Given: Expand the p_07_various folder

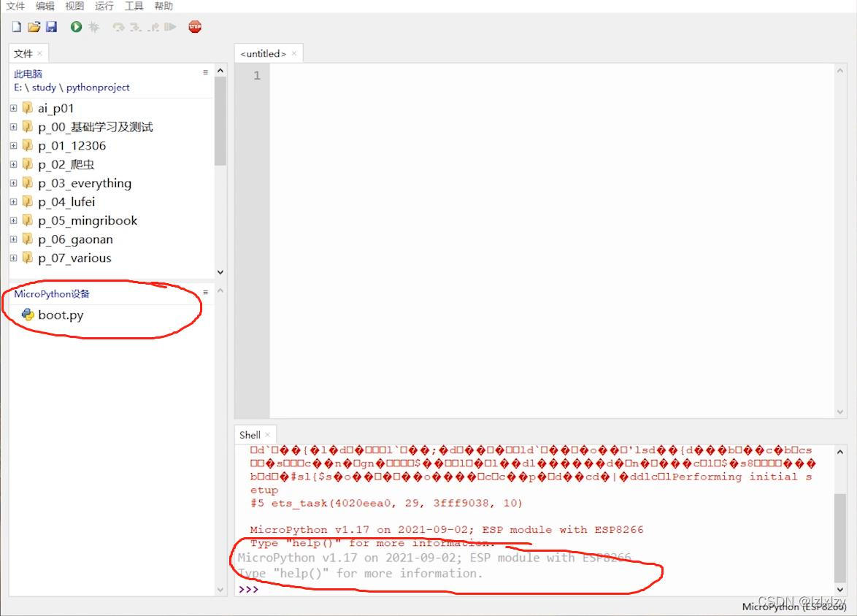Looking at the screenshot, I should [14, 258].
